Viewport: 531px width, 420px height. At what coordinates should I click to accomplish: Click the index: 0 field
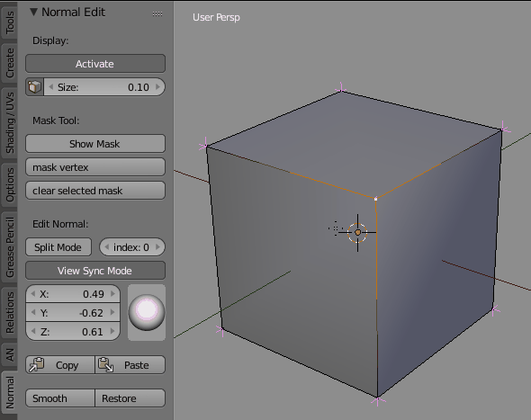pos(132,247)
